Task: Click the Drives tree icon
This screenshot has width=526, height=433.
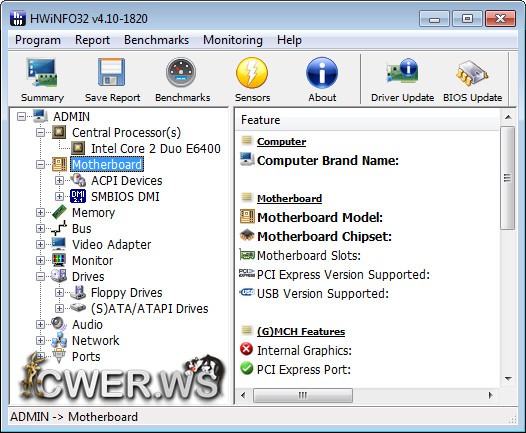Action: tap(59, 276)
